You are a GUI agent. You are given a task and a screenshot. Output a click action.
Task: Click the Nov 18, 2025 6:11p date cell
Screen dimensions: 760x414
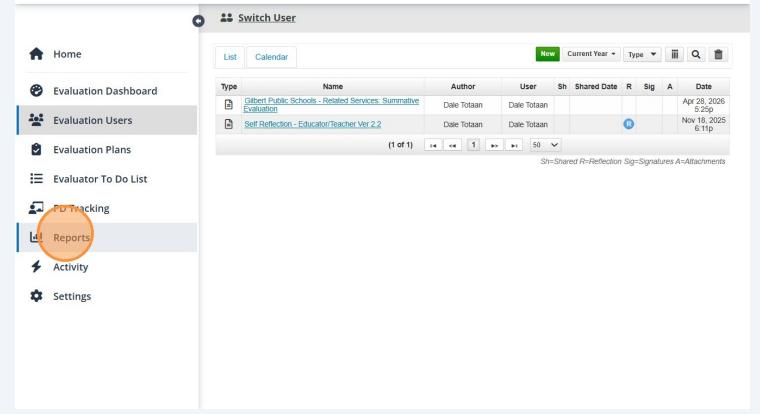703,124
